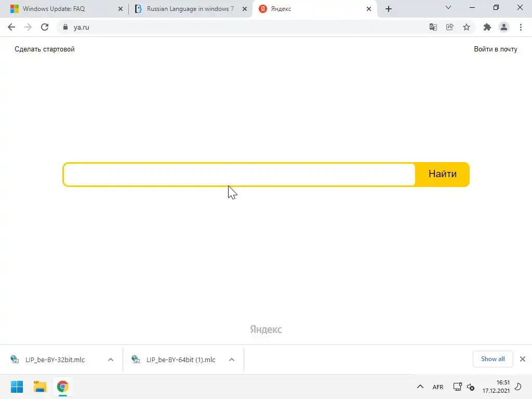
Task: Show hidden system tray icons
Action: pyautogui.click(x=420, y=387)
